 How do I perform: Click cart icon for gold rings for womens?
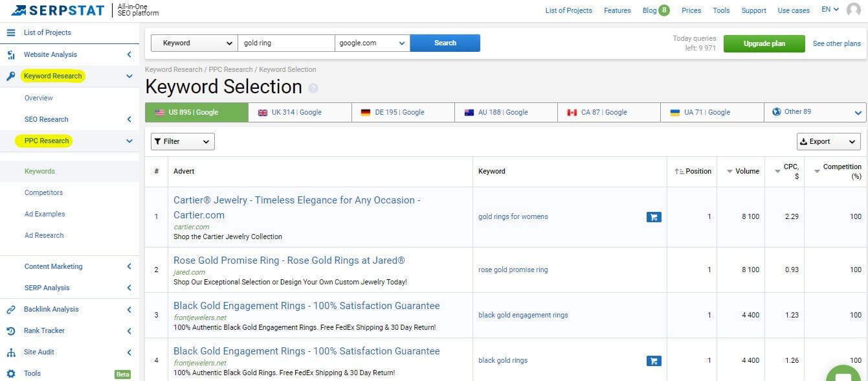tap(654, 217)
